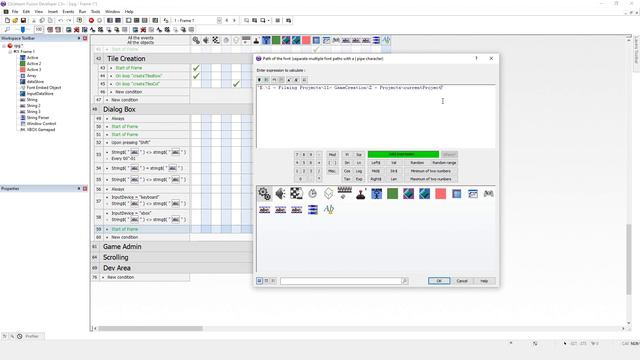Click the Help button in expression dialog
This screenshot has width=640, height=360.
[484, 281]
